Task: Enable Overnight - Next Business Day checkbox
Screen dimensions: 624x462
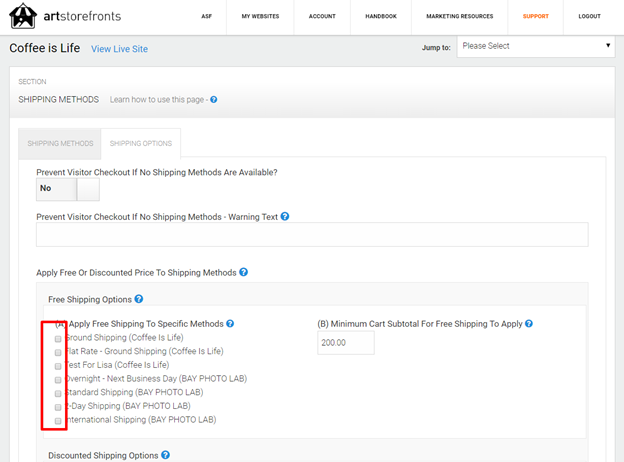Action: [58, 380]
